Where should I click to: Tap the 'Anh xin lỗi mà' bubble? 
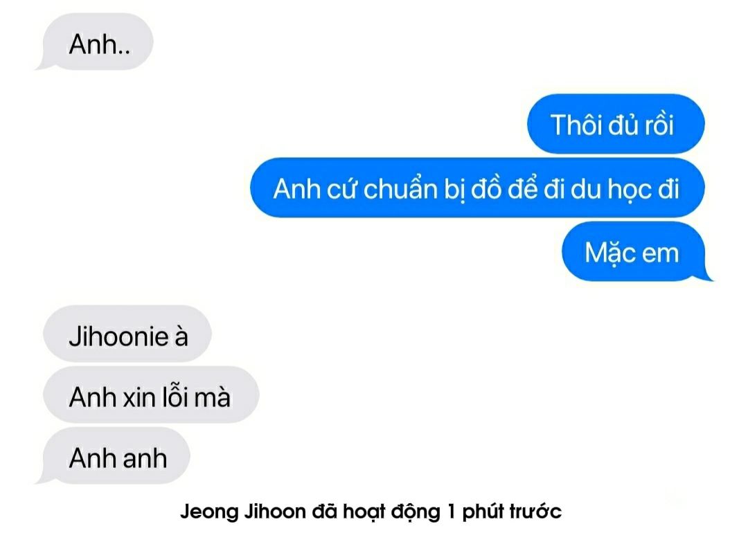151,395
